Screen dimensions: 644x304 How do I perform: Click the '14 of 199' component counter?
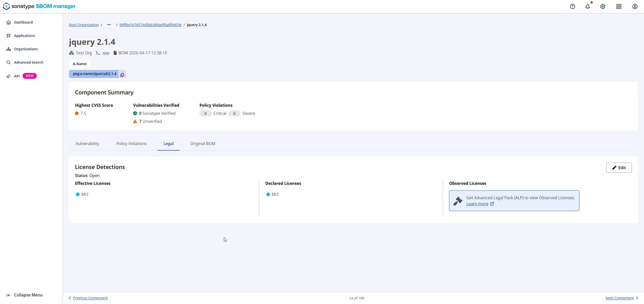click(x=357, y=298)
